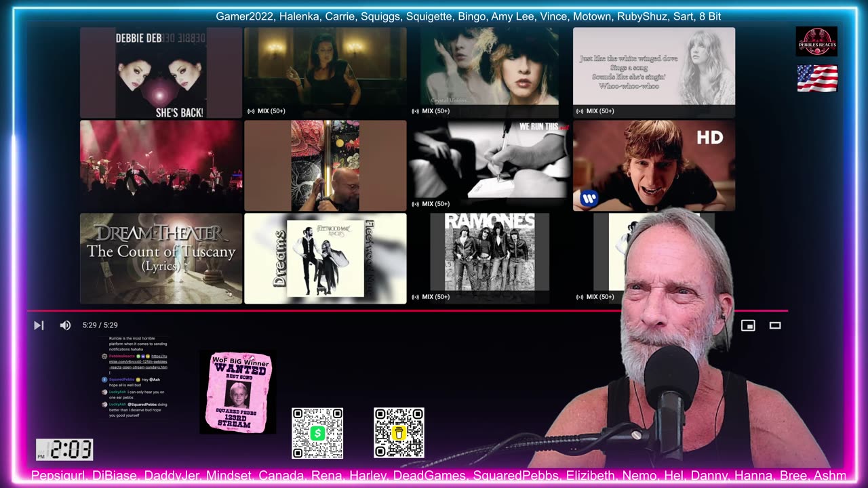The height and width of the screenshot is (488, 868).
Task: Click 'Hanna' in the bottom ticker
Action: tap(754, 476)
